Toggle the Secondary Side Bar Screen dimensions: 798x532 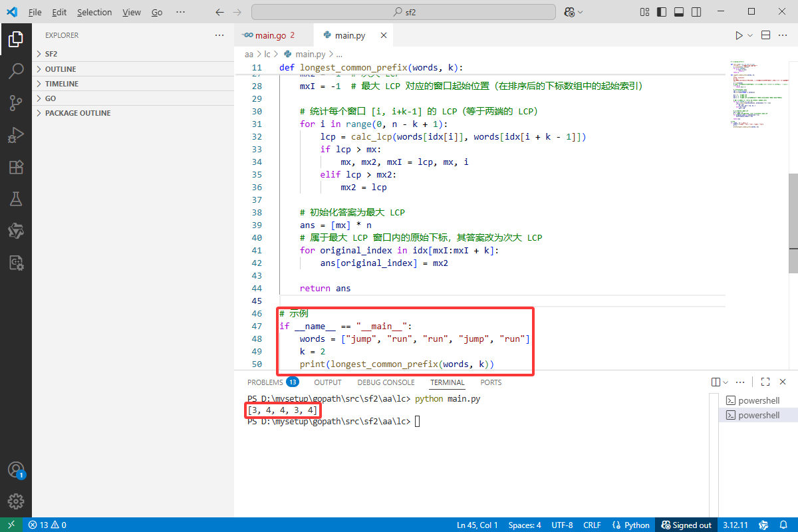click(695, 12)
